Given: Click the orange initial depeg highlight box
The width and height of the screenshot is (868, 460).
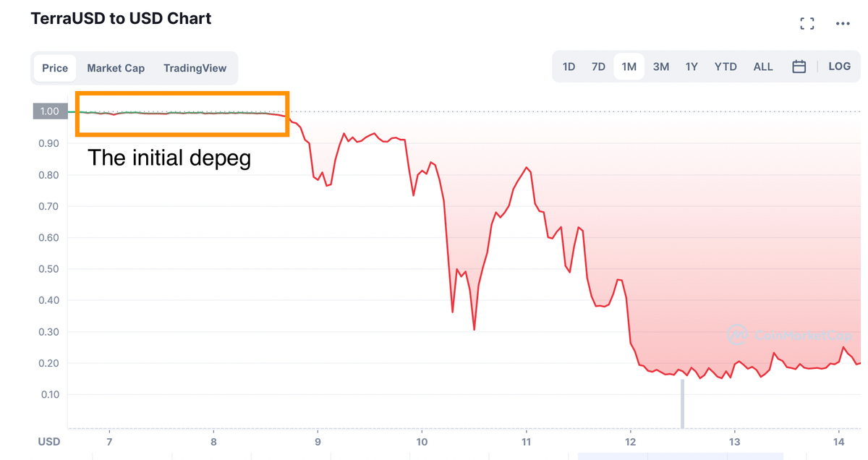Looking at the screenshot, I should point(182,94).
